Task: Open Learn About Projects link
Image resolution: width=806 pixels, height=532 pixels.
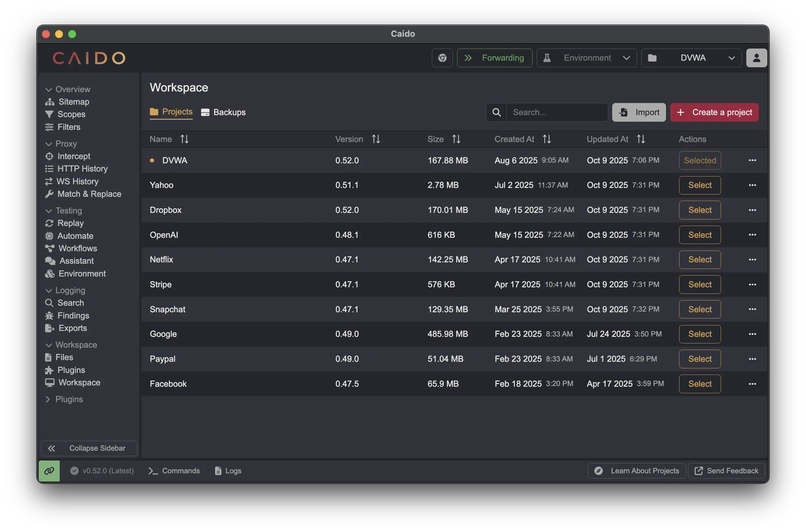Action: click(637, 471)
